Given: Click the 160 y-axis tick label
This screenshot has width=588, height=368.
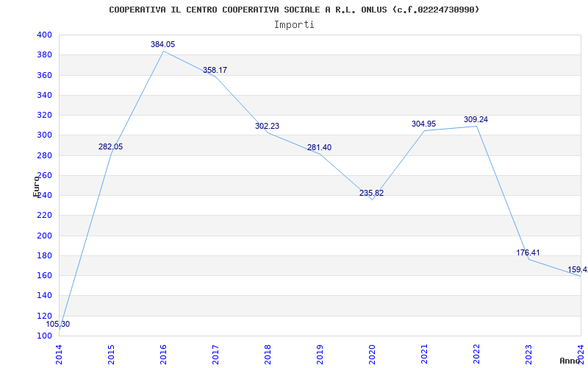Looking at the screenshot, I should [44, 275].
